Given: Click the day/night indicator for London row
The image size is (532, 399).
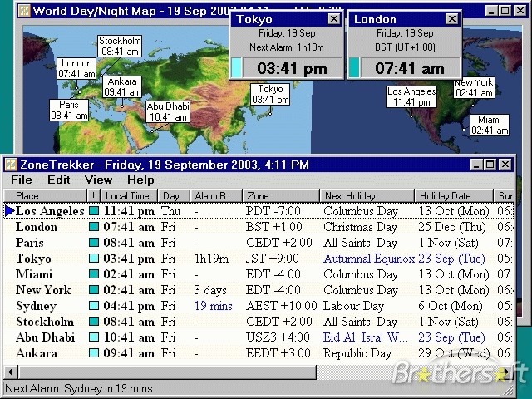Looking at the screenshot, I should coord(94,227).
